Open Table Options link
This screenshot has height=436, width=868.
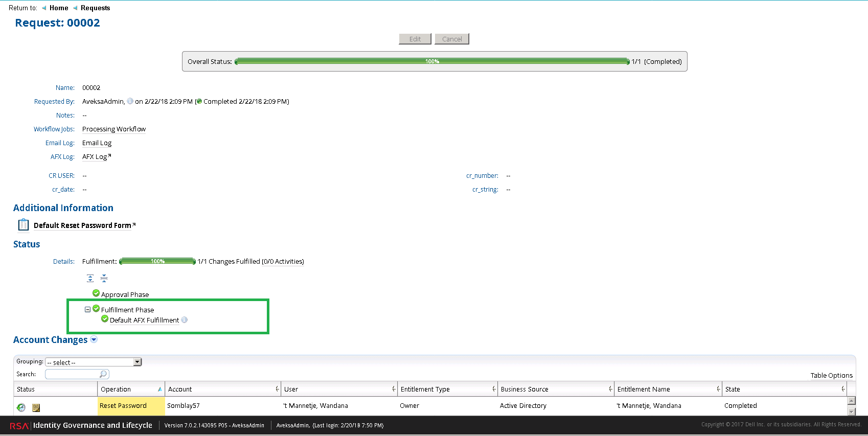point(831,375)
